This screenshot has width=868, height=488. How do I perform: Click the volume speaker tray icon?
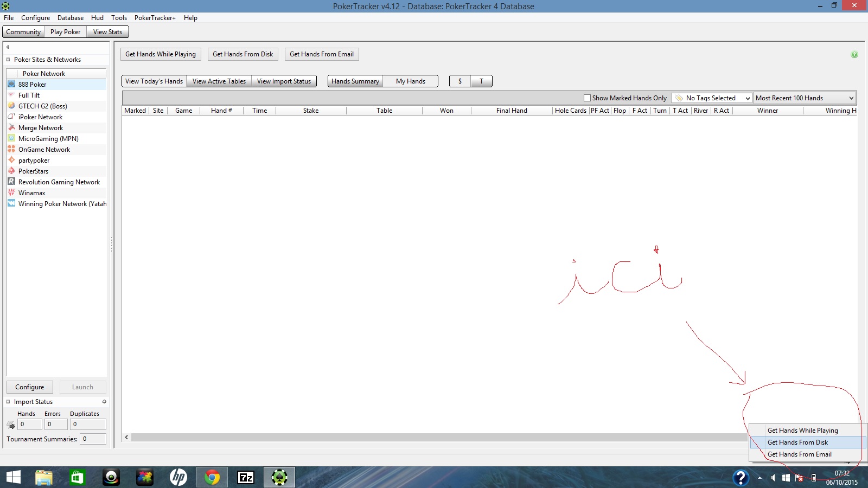coord(773,478)
